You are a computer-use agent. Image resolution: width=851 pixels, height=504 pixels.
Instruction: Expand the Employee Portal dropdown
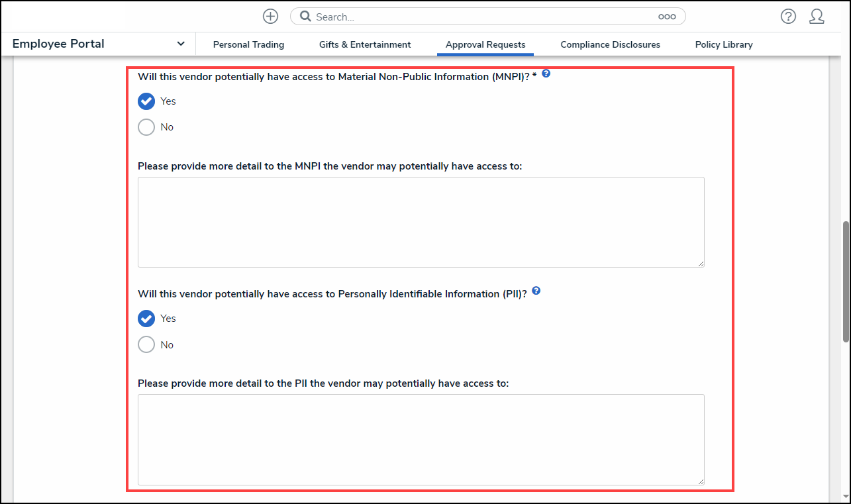pyautogui.click(x=181, y=44)
